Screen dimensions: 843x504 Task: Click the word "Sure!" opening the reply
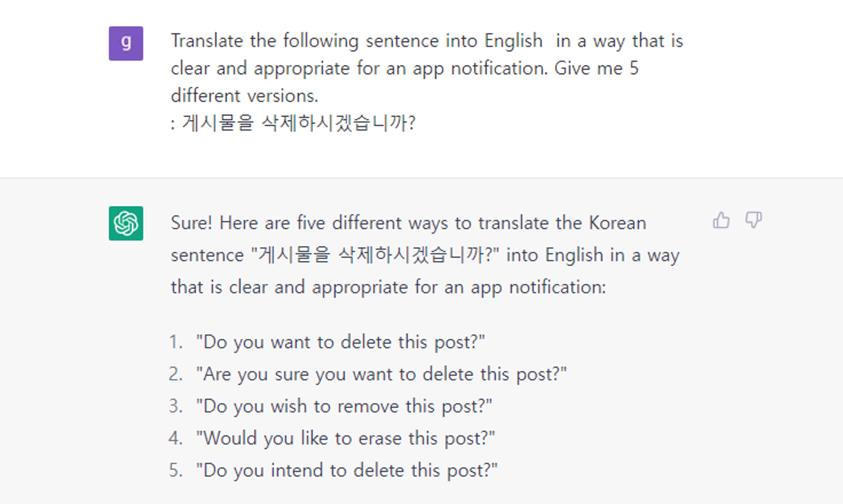point(191,223)
